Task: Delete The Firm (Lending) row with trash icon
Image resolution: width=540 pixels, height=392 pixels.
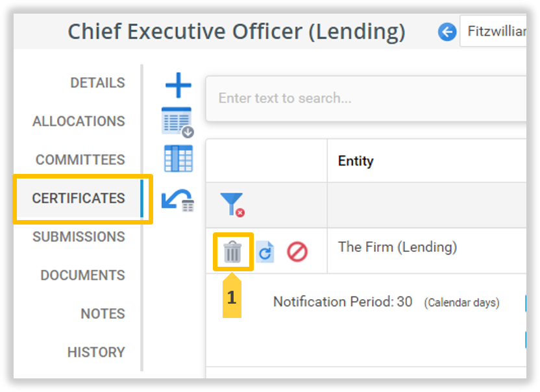Action: (x=232, y=252)
